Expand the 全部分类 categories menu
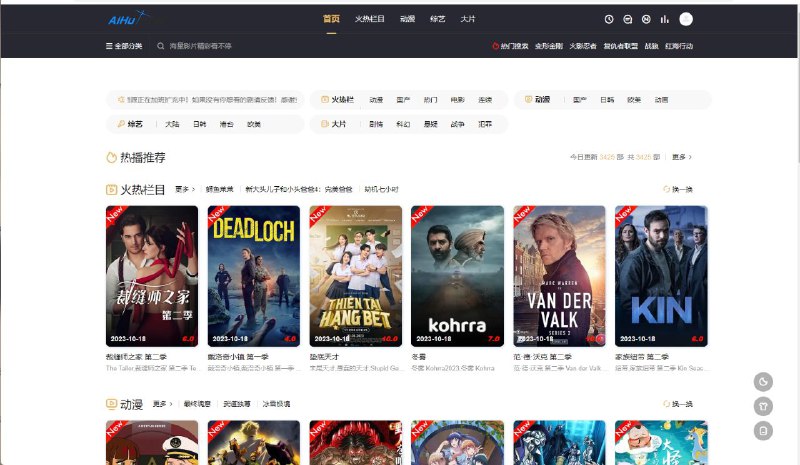This screenshot has height=465, width=800. 124,46
